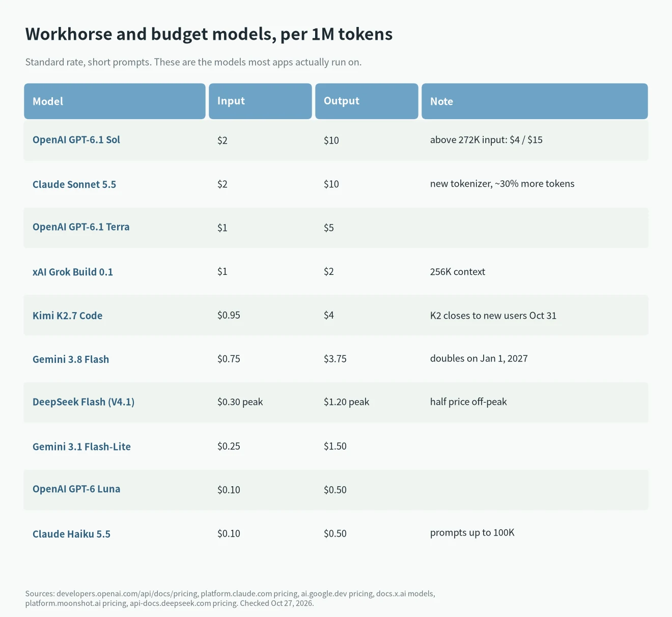
Task: Select the Kimi K2.7 Code model name
Action: [x=68, y=316]
